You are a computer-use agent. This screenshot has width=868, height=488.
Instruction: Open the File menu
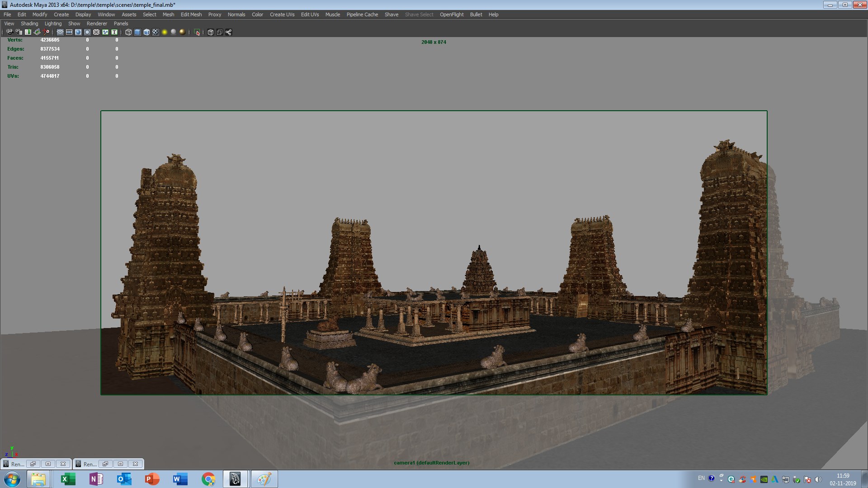(7, 14)
